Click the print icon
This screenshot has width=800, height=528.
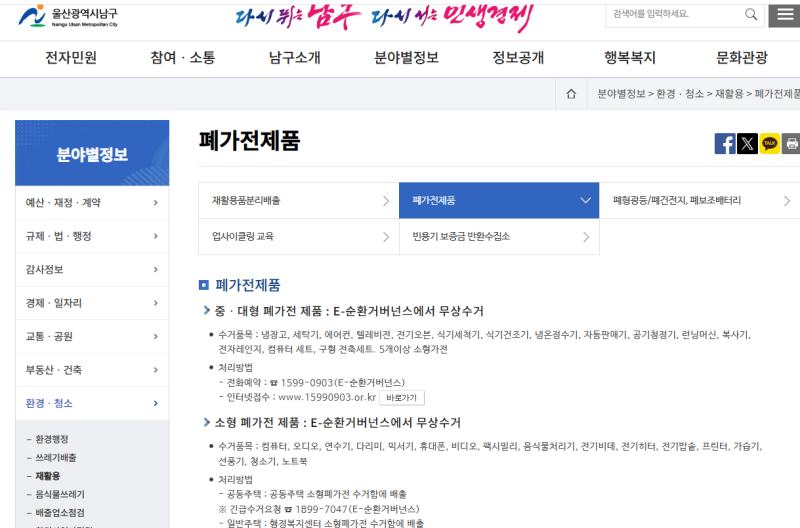(x=791, y=143)
